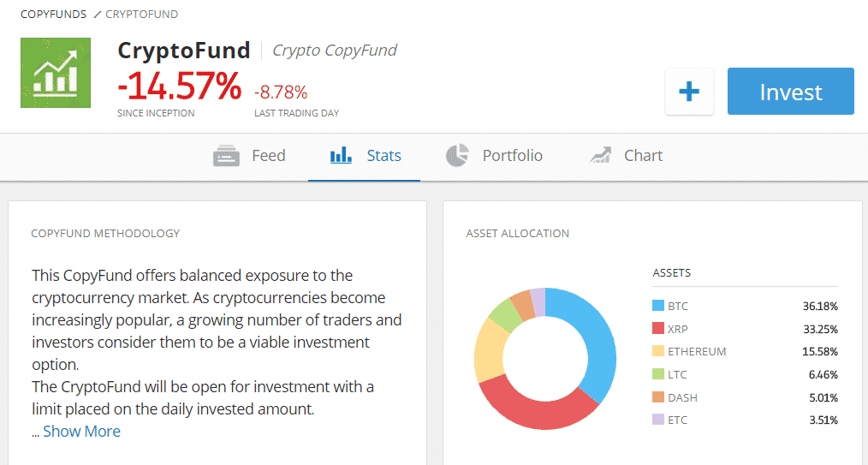
Task: Click the Portfolio pie chart icon
Action: [457, 156]
